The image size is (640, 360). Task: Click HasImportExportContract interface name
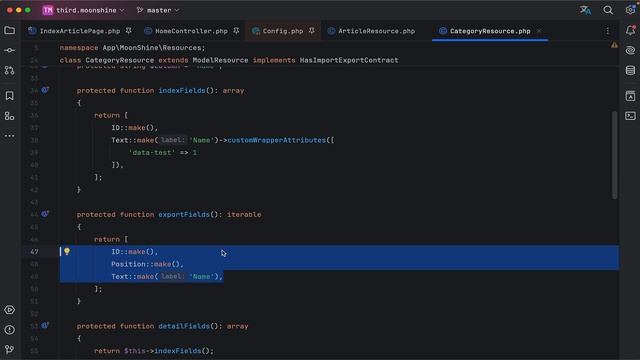point(349,60)
